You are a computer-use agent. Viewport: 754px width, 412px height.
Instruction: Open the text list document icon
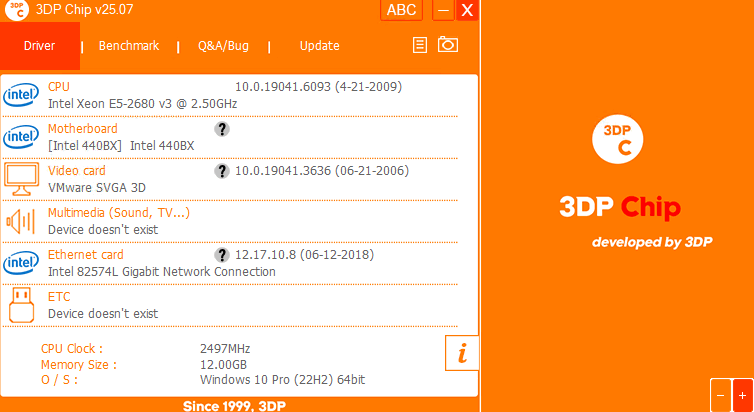pyautogui.click(x=420, y=45)
